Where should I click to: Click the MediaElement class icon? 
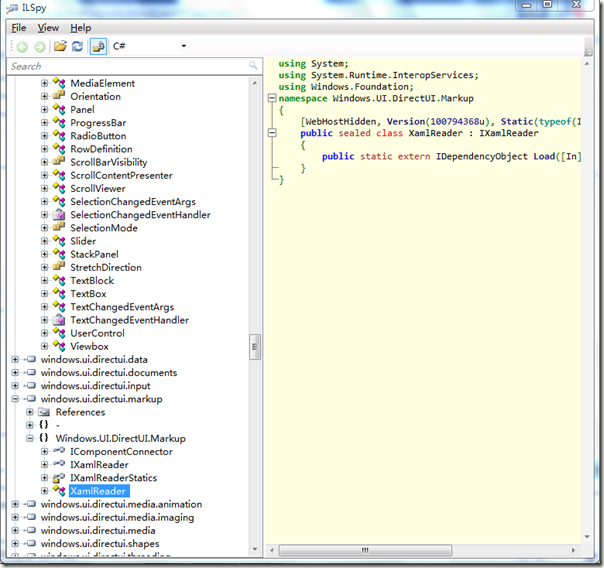pos(59,83)
